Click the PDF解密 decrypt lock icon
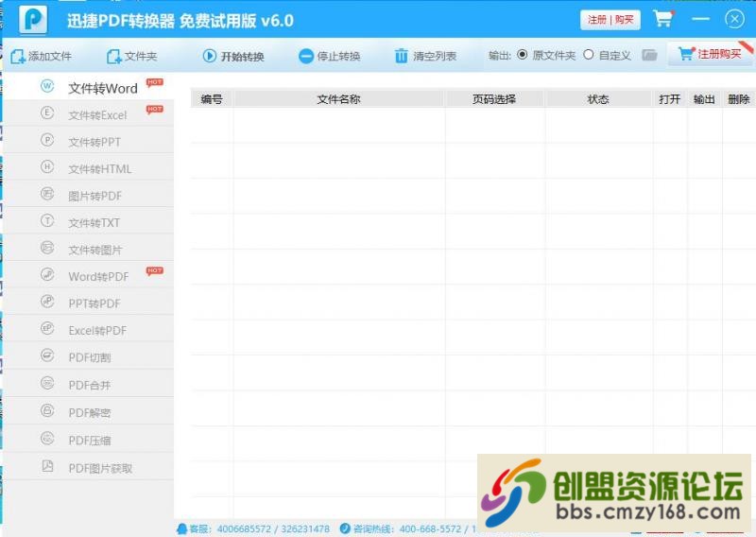This screenshot has width=756, height=537. [x=47, y=410]
